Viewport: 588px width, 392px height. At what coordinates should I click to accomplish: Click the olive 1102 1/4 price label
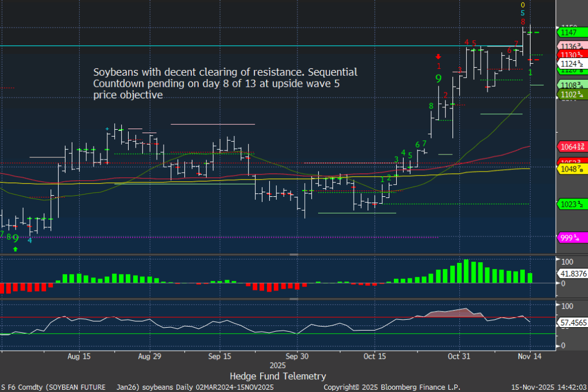(571, 94)
